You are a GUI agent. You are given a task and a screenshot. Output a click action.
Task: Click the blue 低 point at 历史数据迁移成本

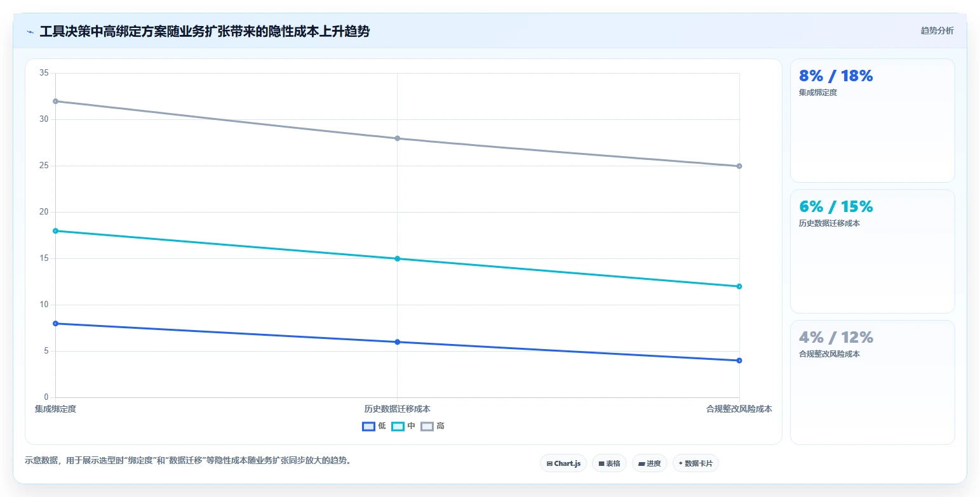(x=398, y=342)
